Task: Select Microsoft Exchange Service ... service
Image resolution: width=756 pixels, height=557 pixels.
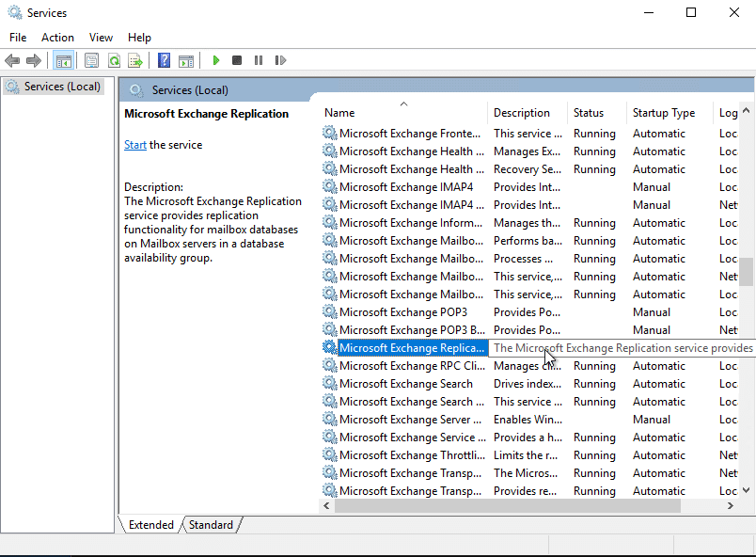Action: click(x=413, y=437)
